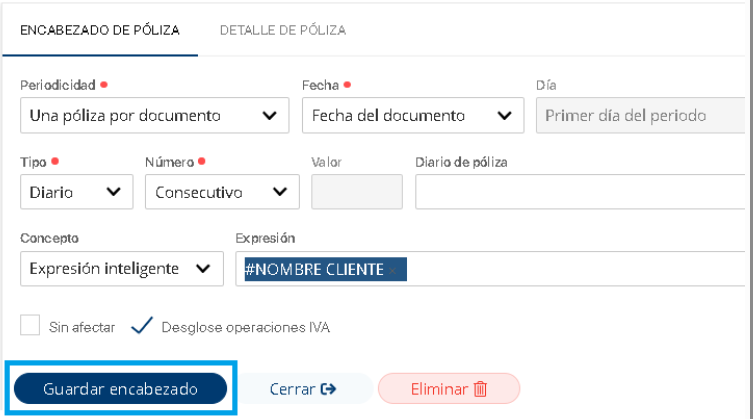Remove the #NOMBRE CLIENTE tag with its x
Image resolution: width=753 pixels, height=419 pixels.
pyautogui.click(x=394, y=270)
